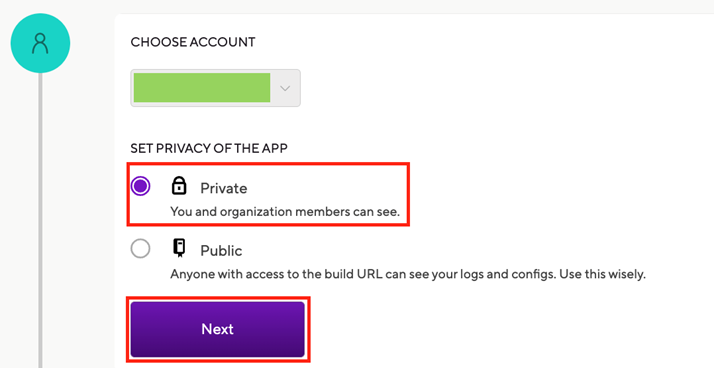Screen dimensions: 714x368
Task: Click the padlock icon beside Private
Action: (x=179, y=185)
